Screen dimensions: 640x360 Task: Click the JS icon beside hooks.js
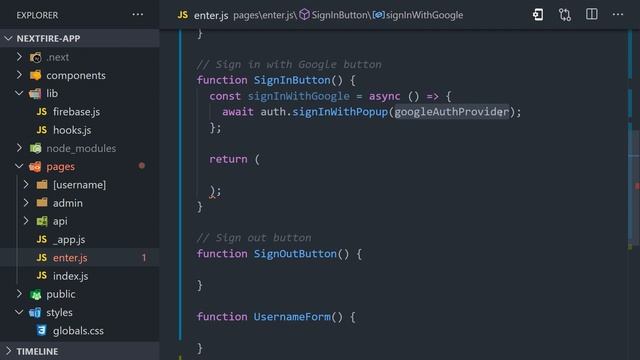[42, 130]
